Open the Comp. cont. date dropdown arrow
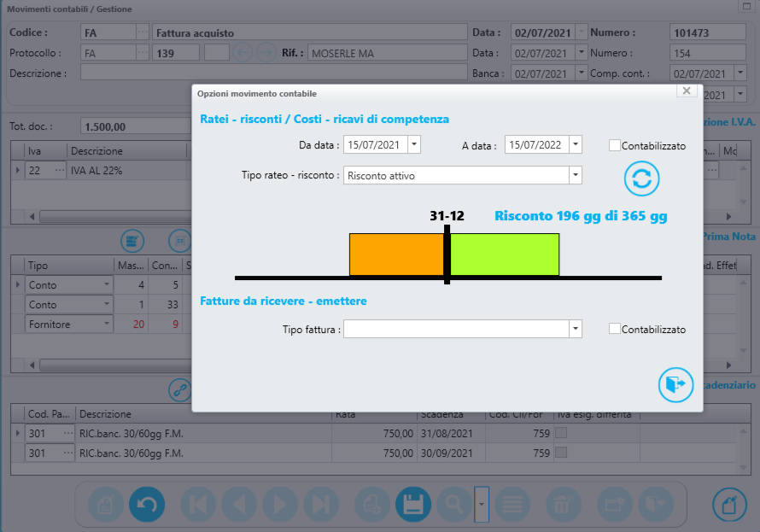760x532 pixels. point(740,73)
